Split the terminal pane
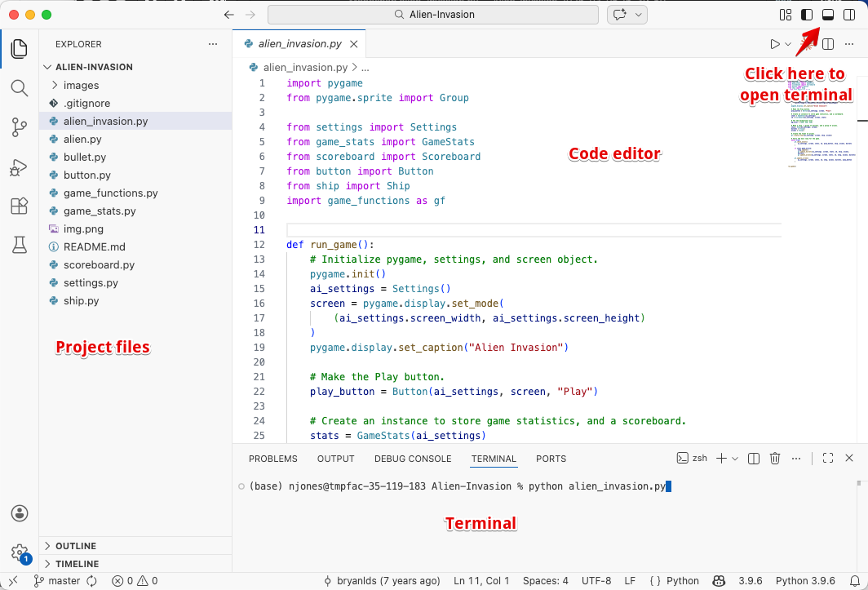This screenshot has height=590, width=868. tap(754, 458)
